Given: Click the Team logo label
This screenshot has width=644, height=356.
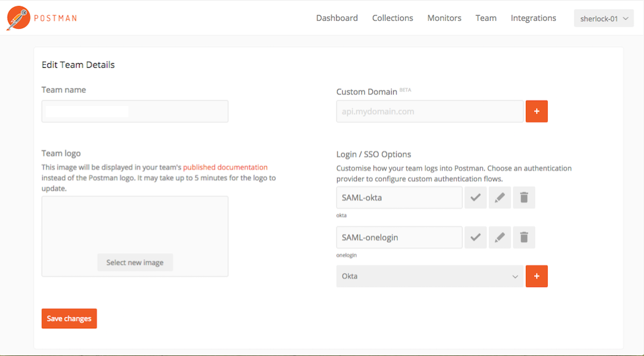Looking at the screenshot, I should point(61,154).
